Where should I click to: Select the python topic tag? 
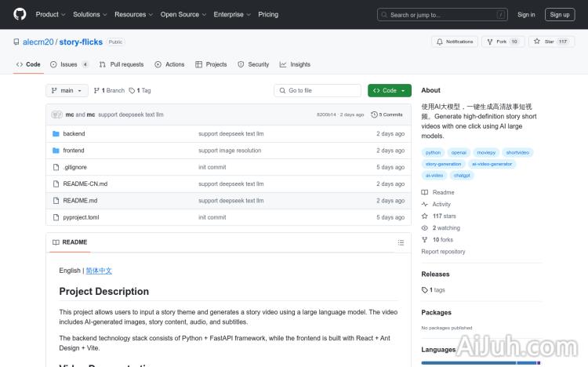[x=434, y=153]
